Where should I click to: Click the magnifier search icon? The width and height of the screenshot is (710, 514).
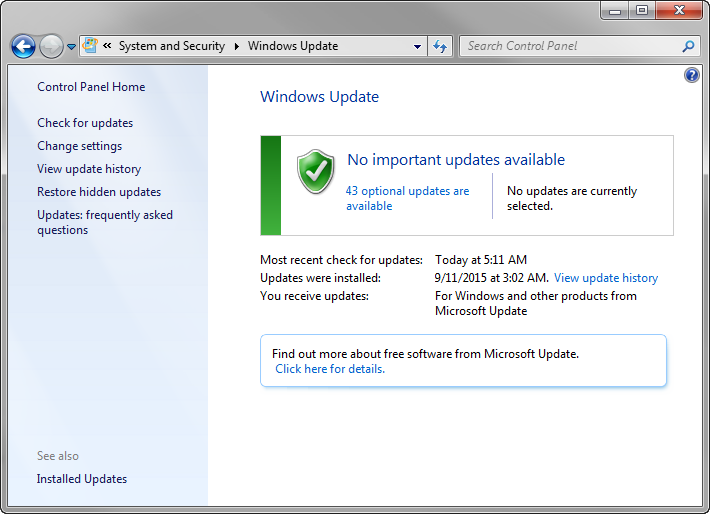click(x=688, y=46)
